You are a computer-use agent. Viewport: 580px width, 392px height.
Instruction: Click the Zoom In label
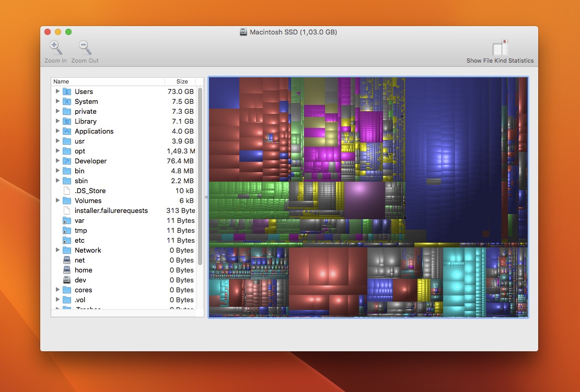[x=55, y=61]
